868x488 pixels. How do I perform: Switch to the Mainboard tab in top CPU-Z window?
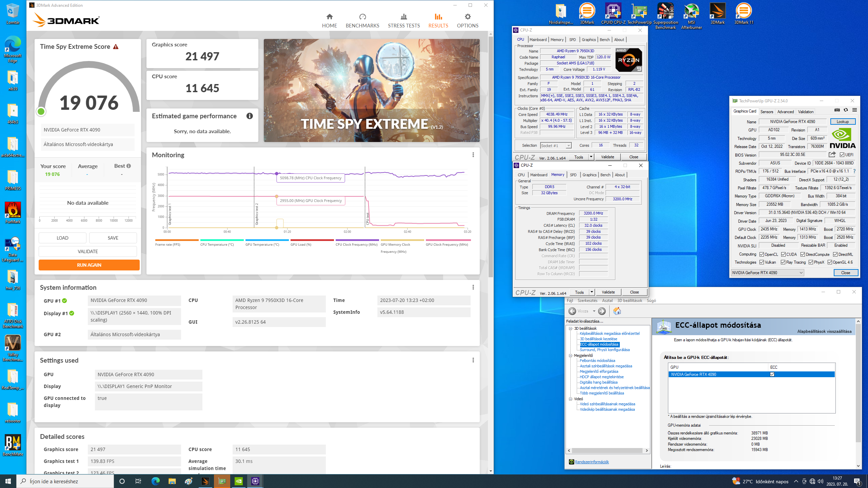pyautogui.click(x=538, y=40)
